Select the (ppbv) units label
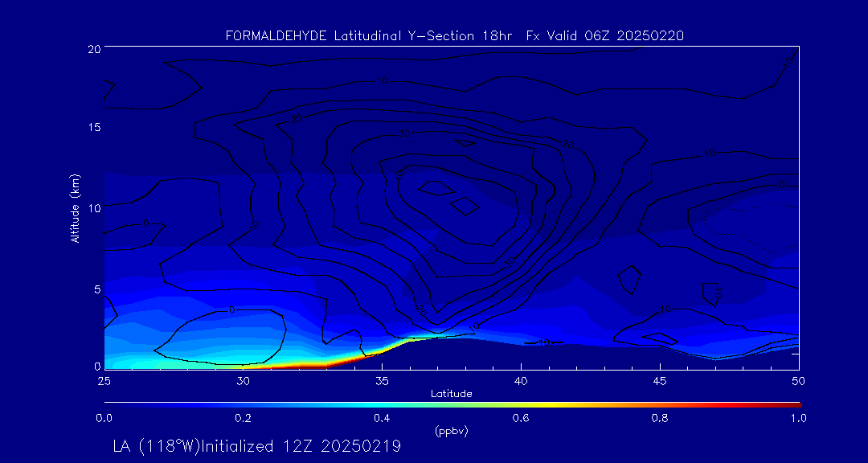The height and width of the screenshot is (463, 868). coord(450,431)
